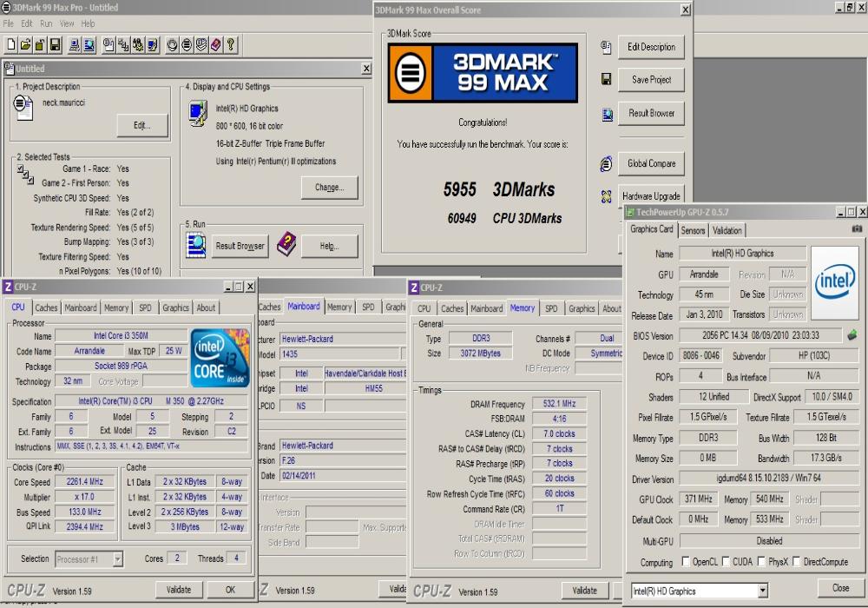
Task: Open Graphics tab in right CPU-Z window
Action: point(582,309)
